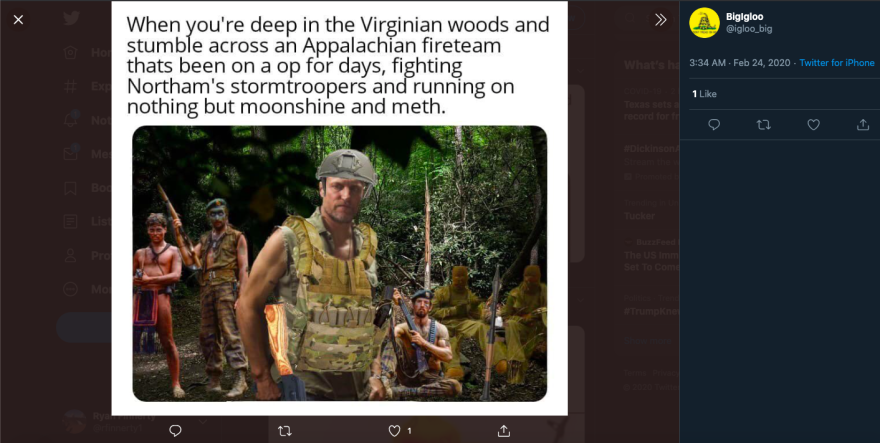Click the Twitter bird logo
Viewport: 880px width, 443px height.
pyautogui.click(x=71, y=19)
